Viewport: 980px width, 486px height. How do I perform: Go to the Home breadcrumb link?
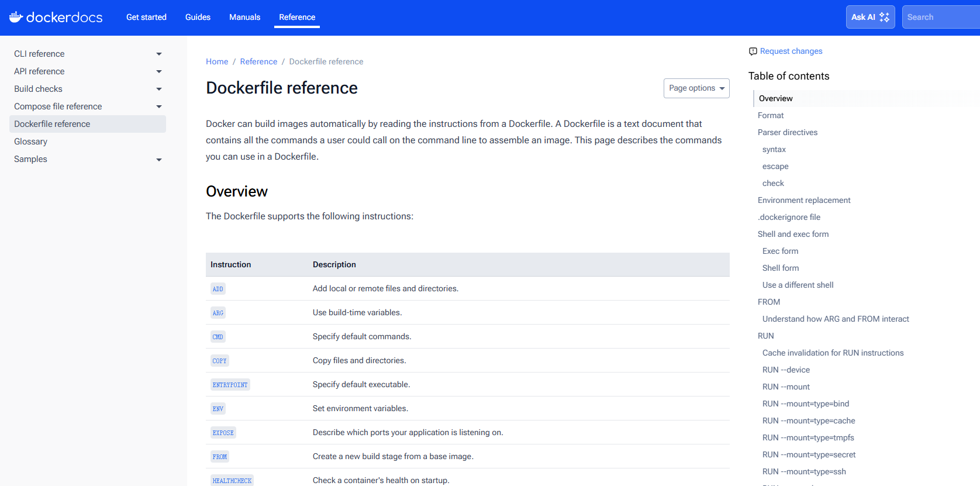click(x=217, y=61)
